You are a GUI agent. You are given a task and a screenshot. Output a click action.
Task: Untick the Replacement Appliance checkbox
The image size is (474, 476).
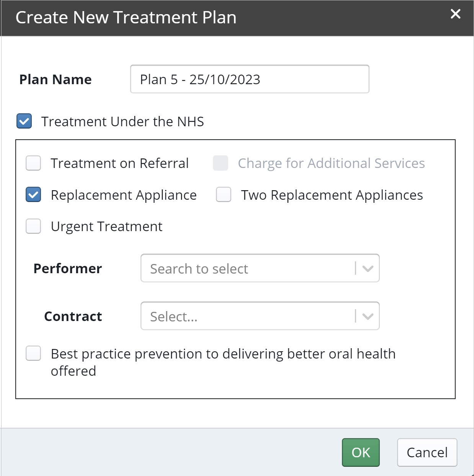tap(33, 195)
